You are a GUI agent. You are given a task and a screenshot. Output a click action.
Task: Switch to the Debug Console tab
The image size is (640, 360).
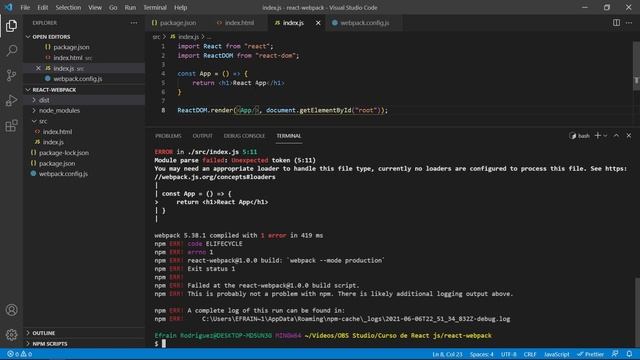click(244, 136)
